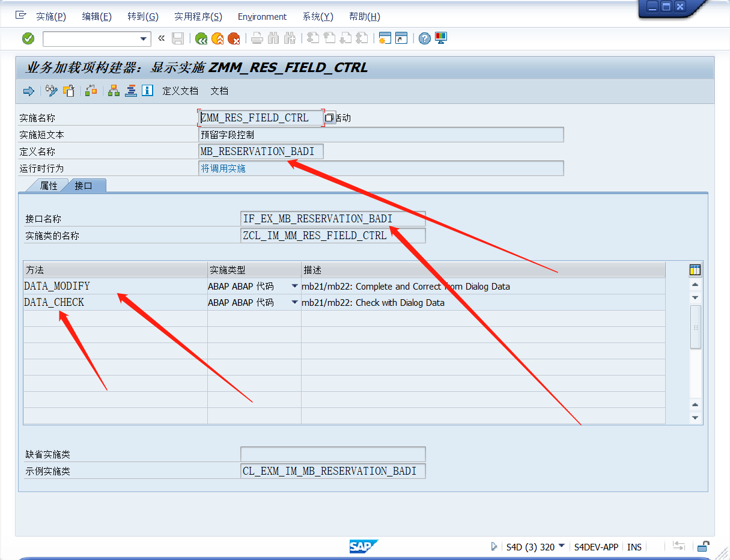Open the 实施类型 dropdown for DATA_MODIFY row
This screenshot has width=730, height=560.
(296, 286)
